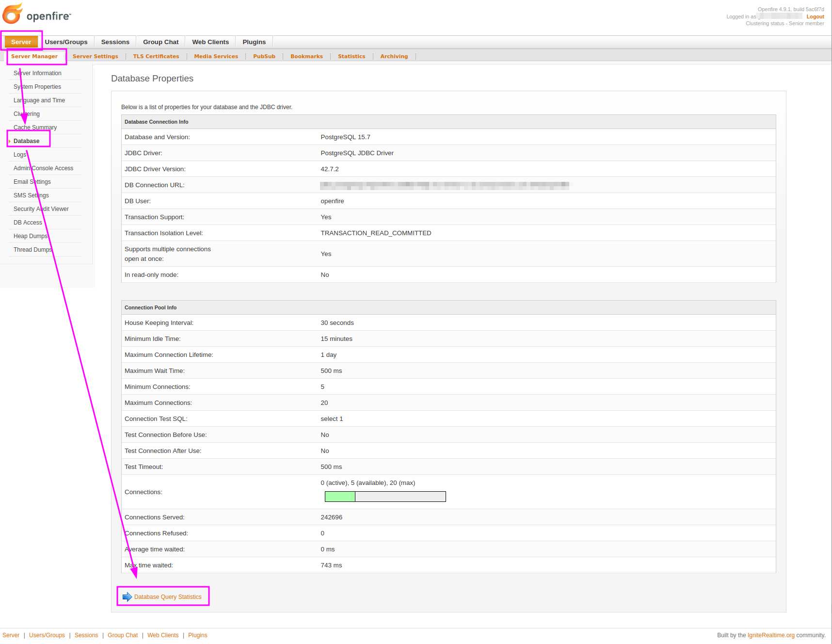
Task: Select Server Information in sidebar
Action: (37, 73)
